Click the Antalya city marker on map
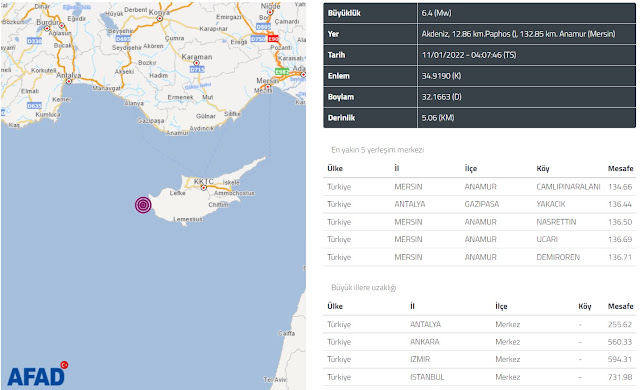Viewport: 640px width, 390px height. pyautogui.click(x=69, y=81)
